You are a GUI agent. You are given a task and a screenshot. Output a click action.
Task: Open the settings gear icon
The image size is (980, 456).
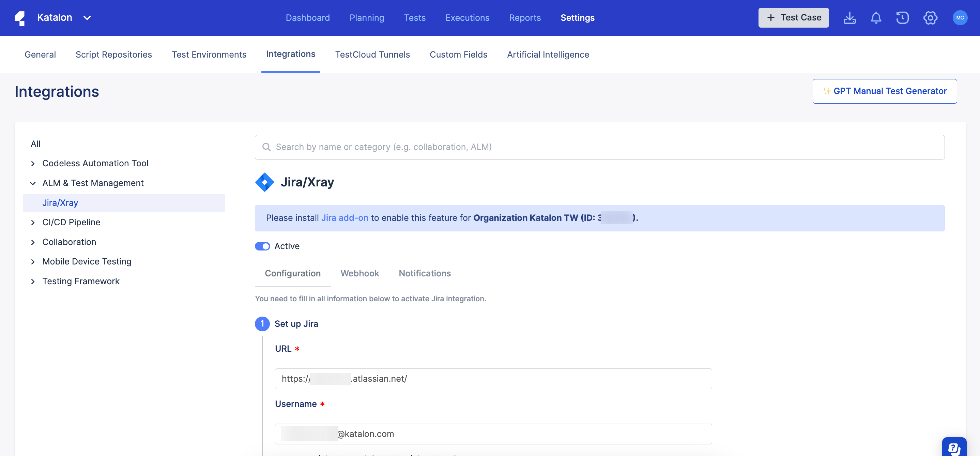[x=930, y=17]
